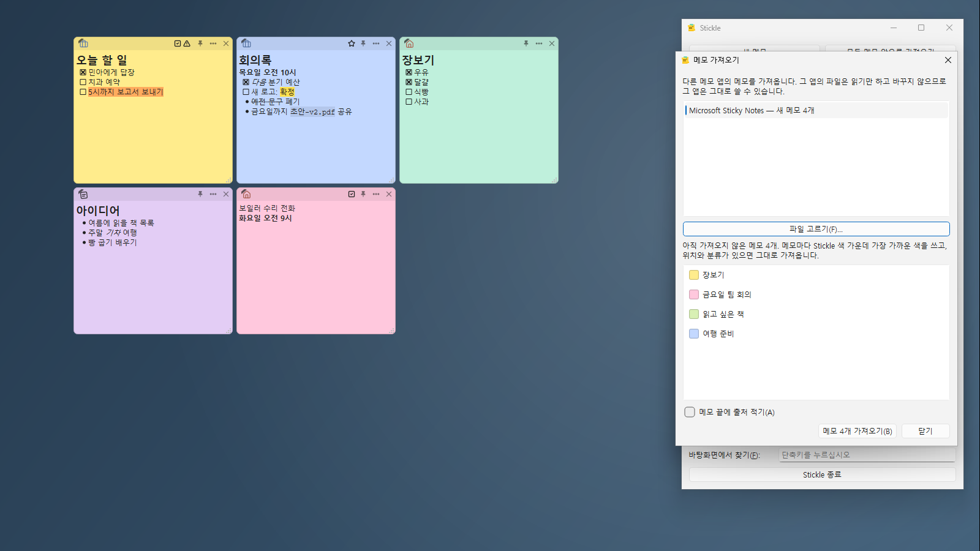Check the 5시까지 보고서 보내기 checkbox
The width and height of the screenshot is (980, 551).
(x=83, y=92)
